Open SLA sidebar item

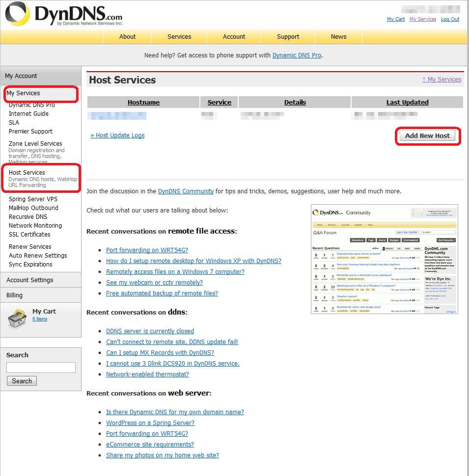coord(14,123)
